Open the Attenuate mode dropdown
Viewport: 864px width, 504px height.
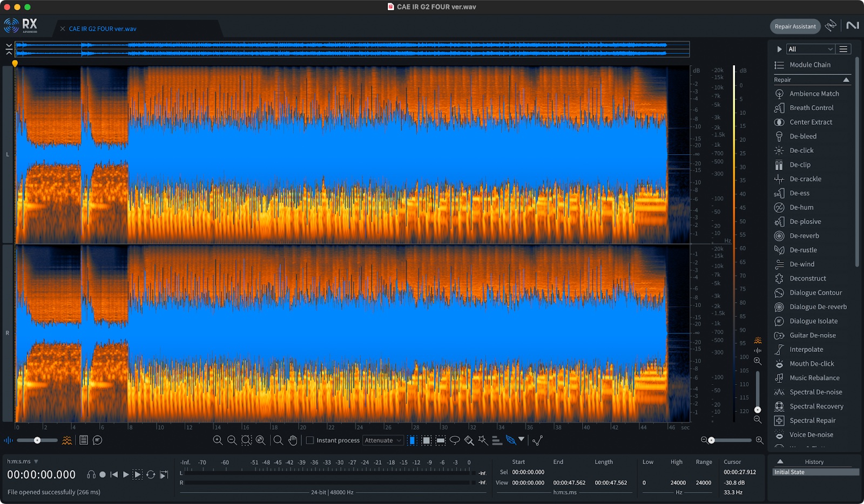coord(383,440)
